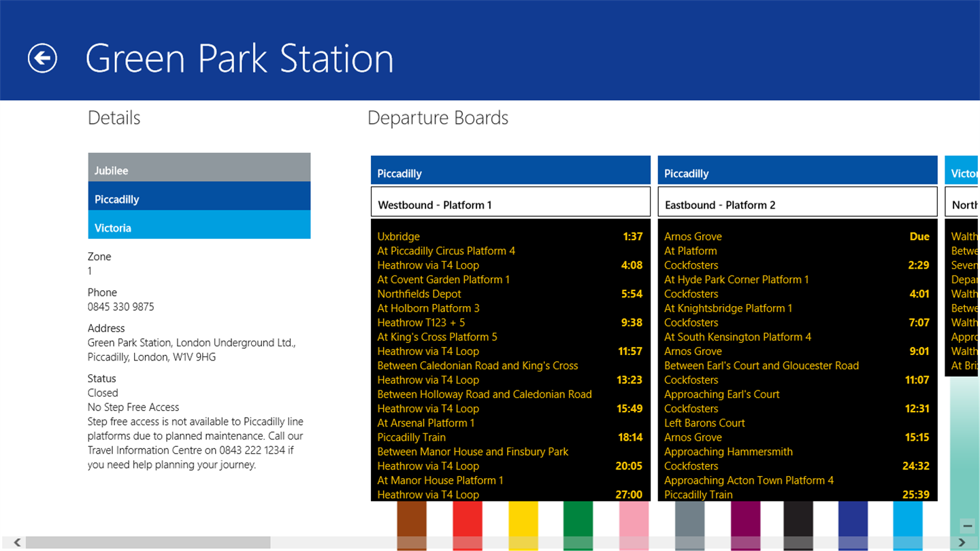Click Between Caledonian Road and King's Cross

(478, 365)
